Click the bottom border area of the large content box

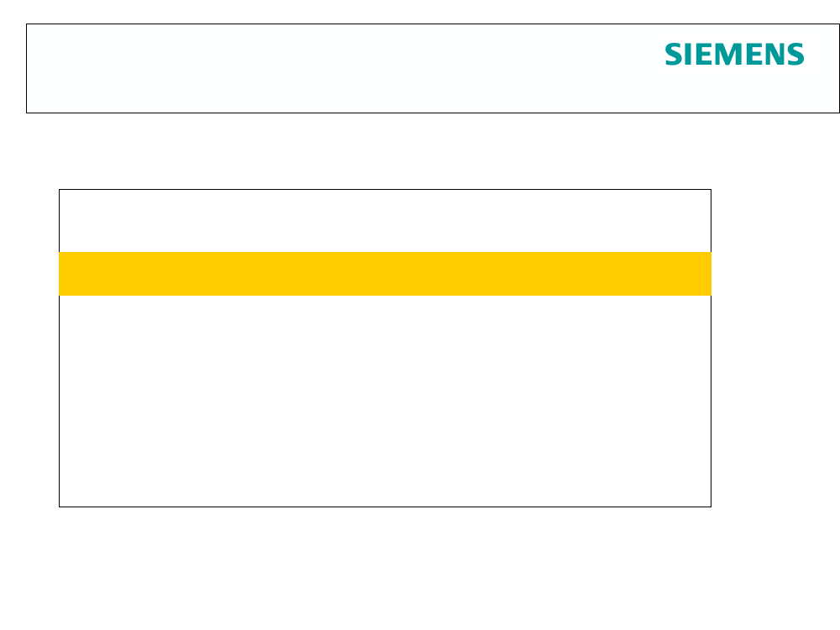tap(386, 507)
